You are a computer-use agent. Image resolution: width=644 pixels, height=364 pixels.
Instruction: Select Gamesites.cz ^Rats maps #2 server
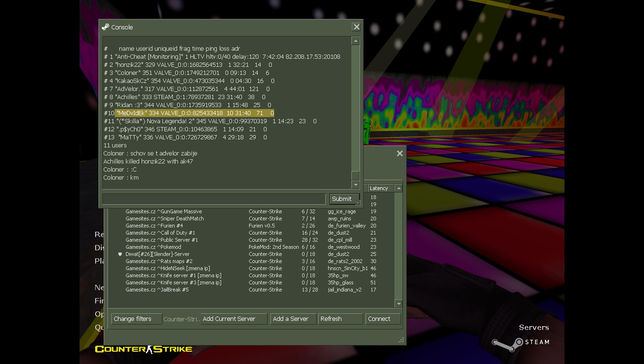pos(251,261)
